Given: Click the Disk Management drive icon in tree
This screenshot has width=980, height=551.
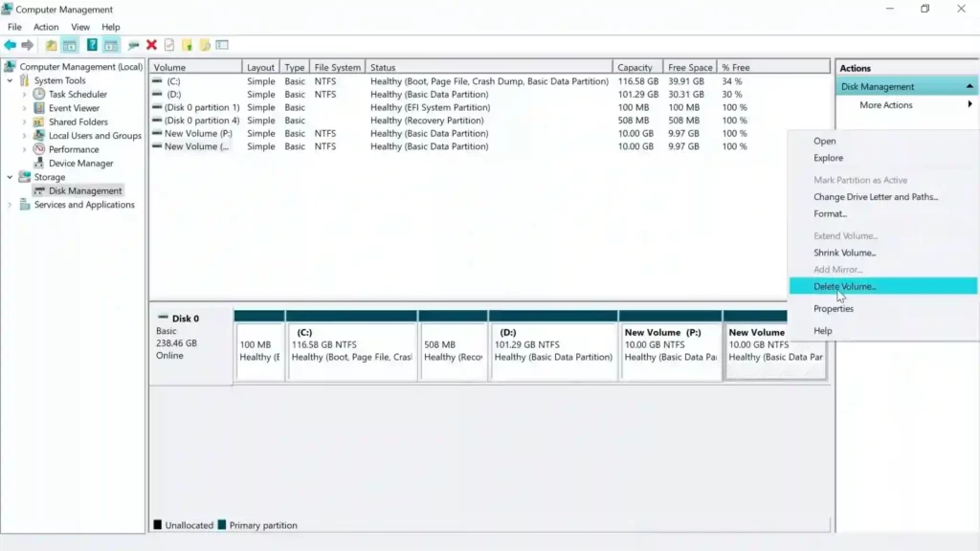Looking at the screenshot, I should 38,190.
